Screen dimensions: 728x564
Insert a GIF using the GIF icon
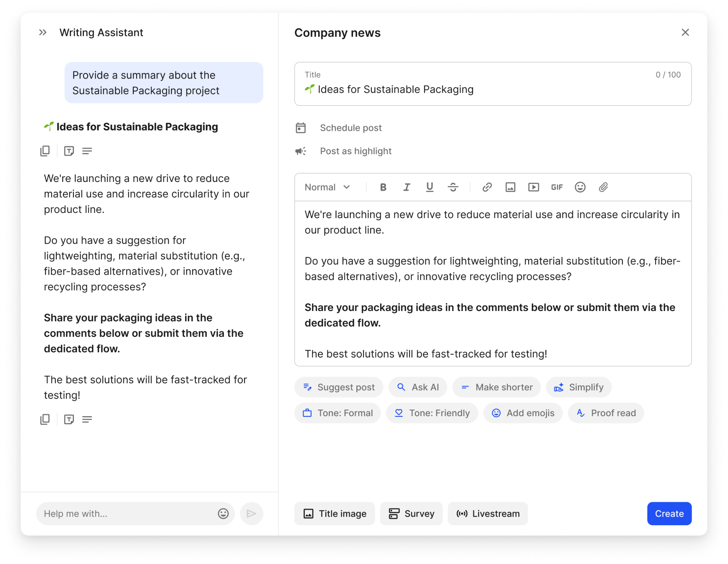[557, 187]
